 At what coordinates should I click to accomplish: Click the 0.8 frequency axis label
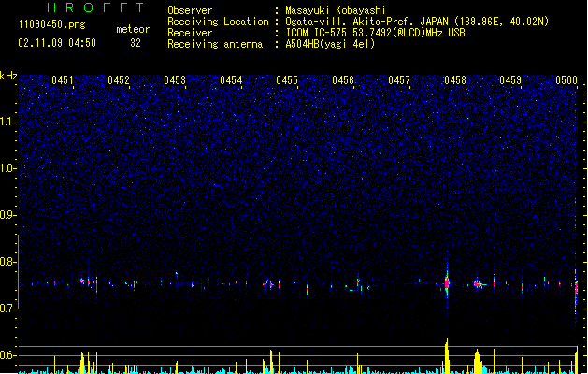(x=7, y=262)
